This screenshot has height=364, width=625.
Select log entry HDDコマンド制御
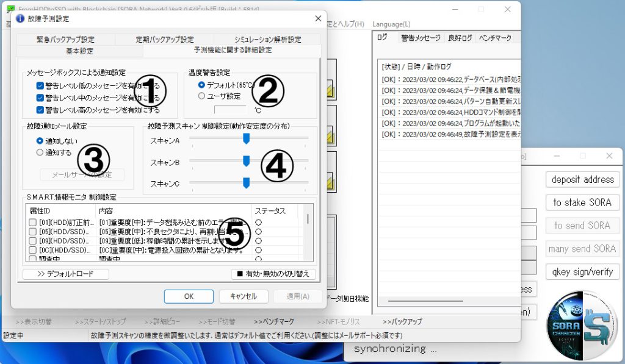coord(451,112)
